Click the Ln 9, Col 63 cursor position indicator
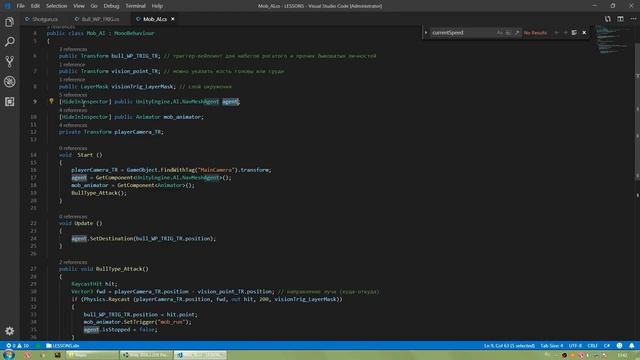640x360 pixels. (509, 346)
